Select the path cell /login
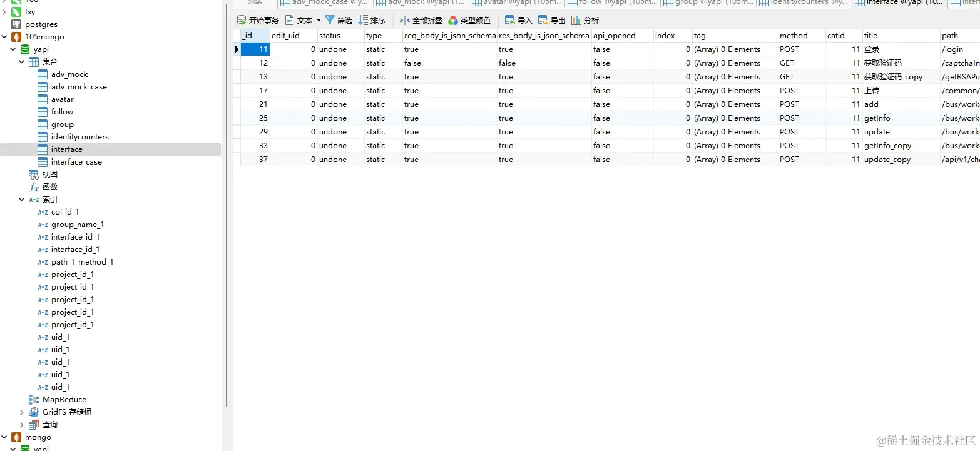Screen dimensions: 980x451 click(x=960, y=49)
